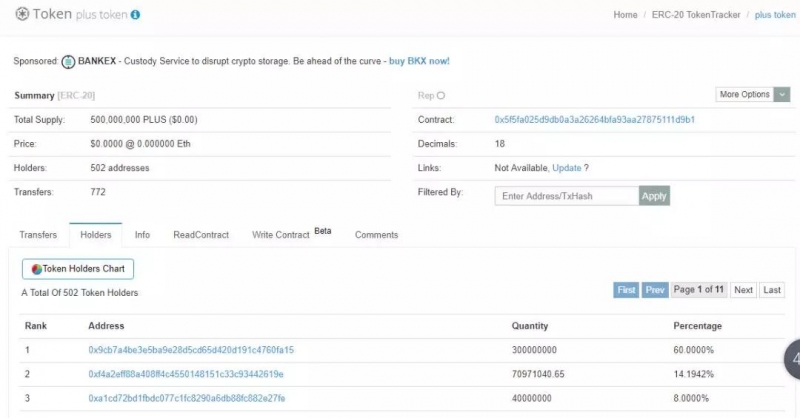Click the pie chart icon on Token Holders Chart
Screen dimensions: 800x418
click(36, 269)
